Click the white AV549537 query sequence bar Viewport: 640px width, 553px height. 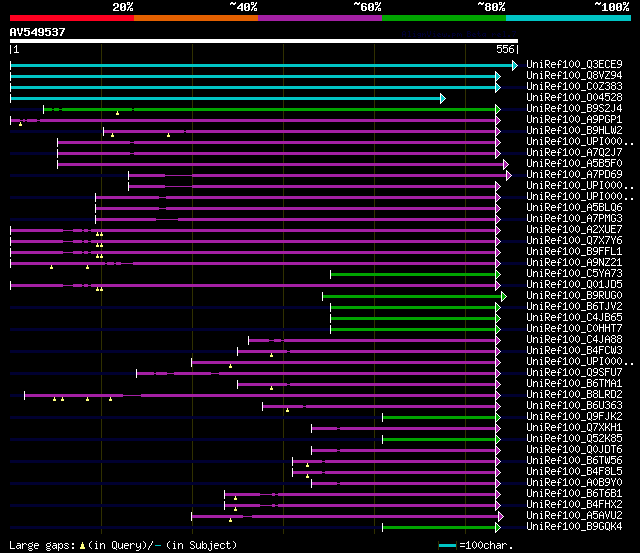click(264, 41)
